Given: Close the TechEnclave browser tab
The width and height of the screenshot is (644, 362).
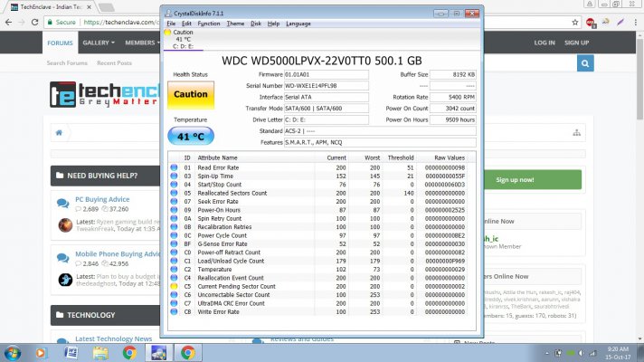Looking at the screenshot, I should 89,7.
